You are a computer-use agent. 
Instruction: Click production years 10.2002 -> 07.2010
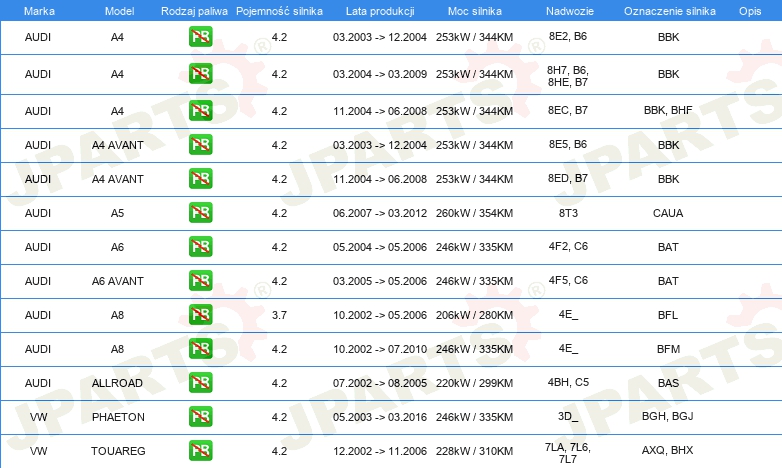380,349
